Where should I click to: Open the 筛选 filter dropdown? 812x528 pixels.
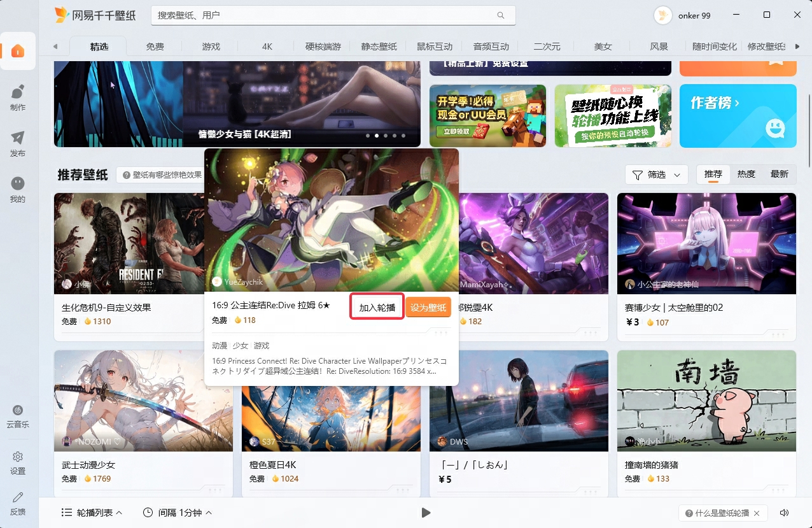click(657, 175)
